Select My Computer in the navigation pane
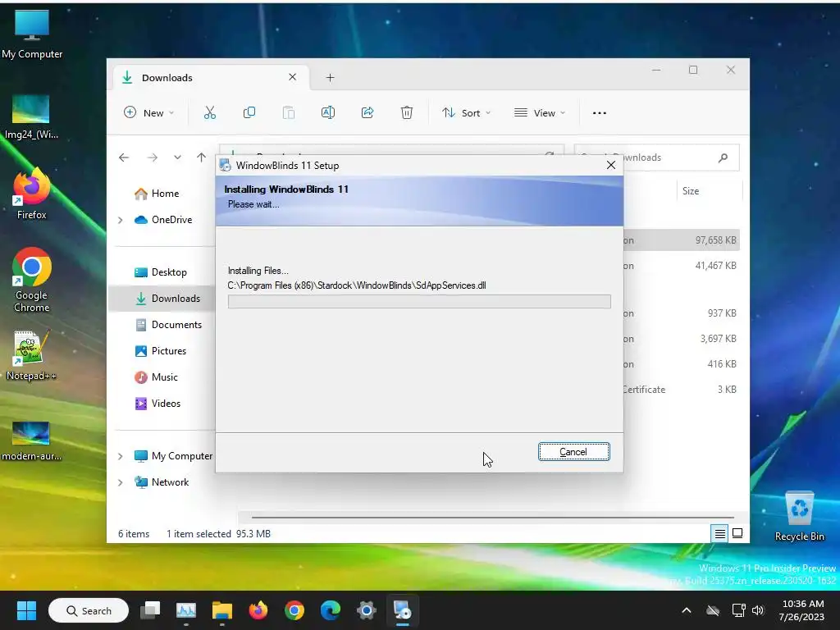Screen dimensions: 840x630 tap(173, 456)
